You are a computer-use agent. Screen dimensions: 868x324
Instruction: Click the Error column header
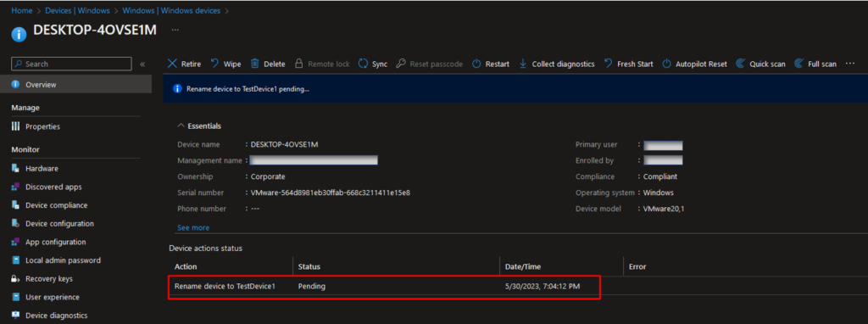tap(637, 266)
